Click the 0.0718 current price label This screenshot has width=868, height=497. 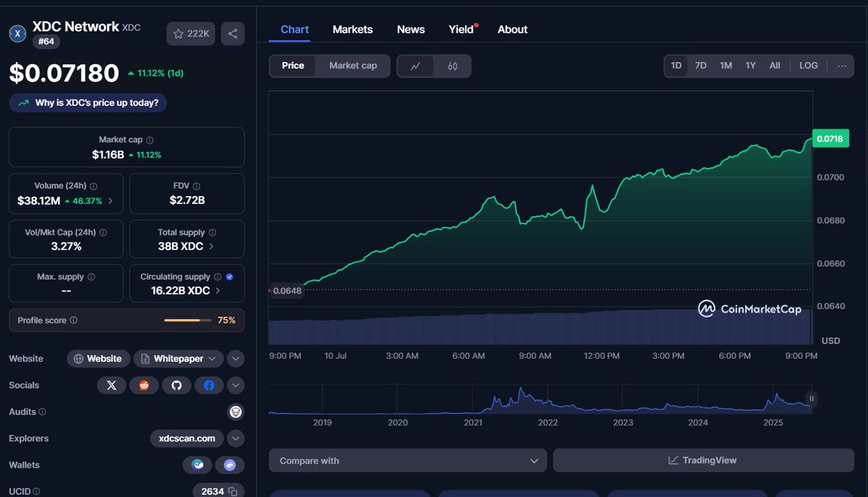(829, 139)
